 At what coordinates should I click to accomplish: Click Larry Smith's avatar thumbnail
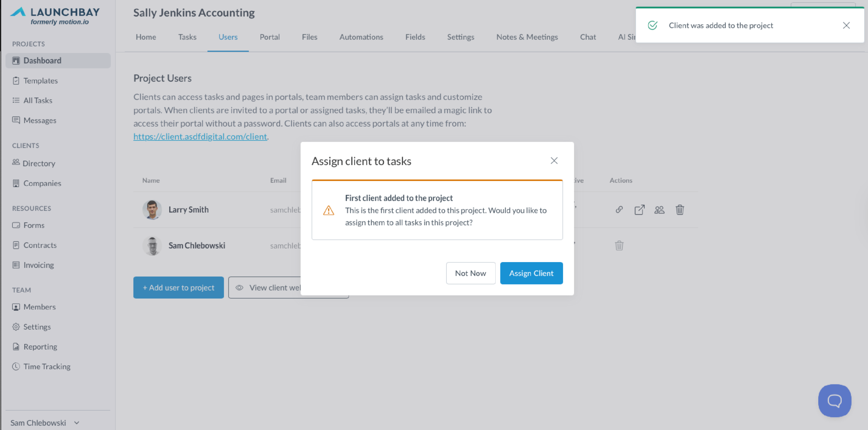click(x=152, y=209)
